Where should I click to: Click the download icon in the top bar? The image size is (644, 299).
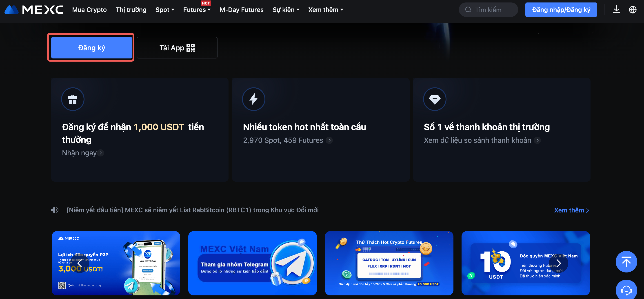616,10
